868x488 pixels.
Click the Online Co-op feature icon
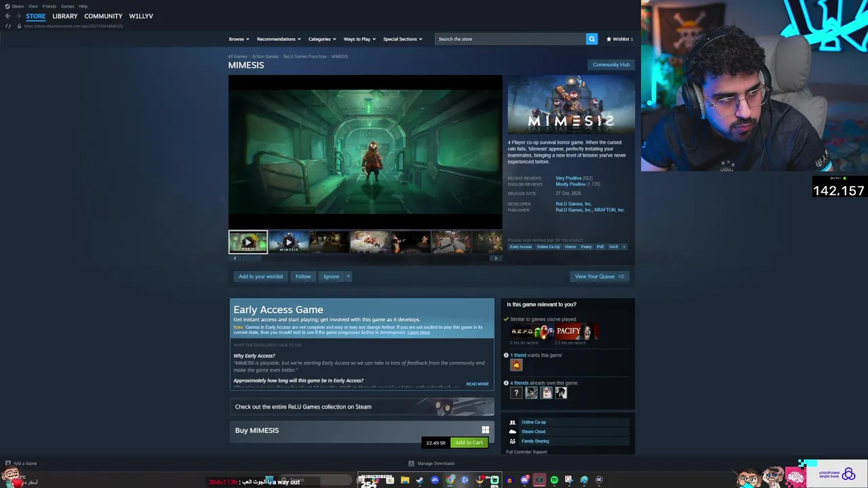[513, 422]
